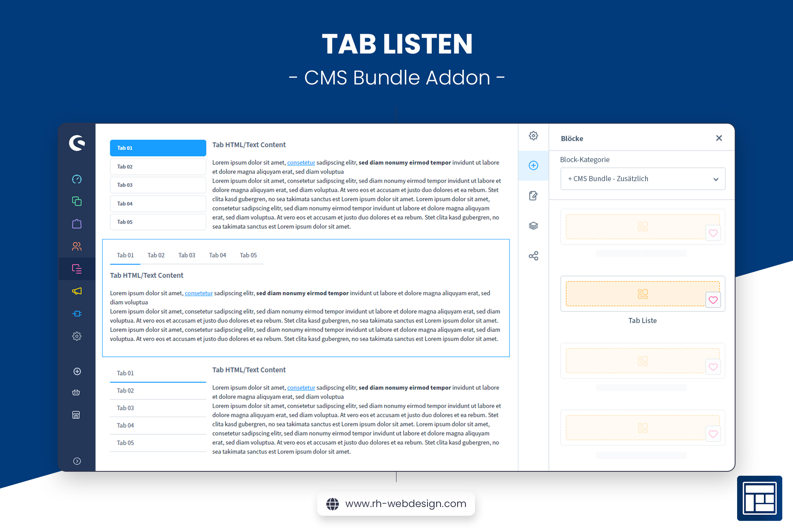Favorite the fourth block preview heart
The image size is (793, 532).
713,434
